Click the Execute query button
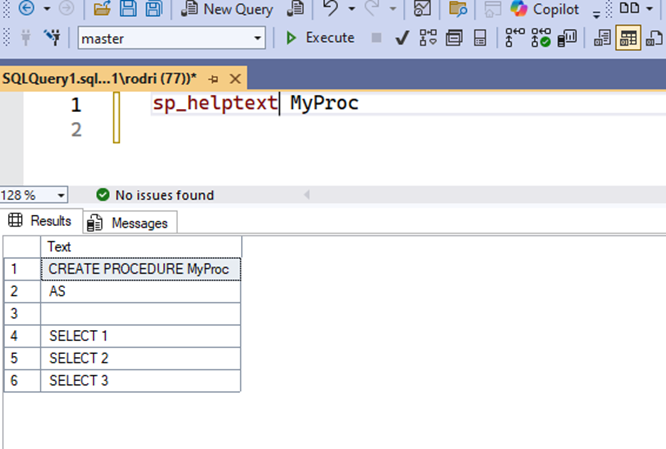This screenshot has width=666, height=449. point(320,38)
